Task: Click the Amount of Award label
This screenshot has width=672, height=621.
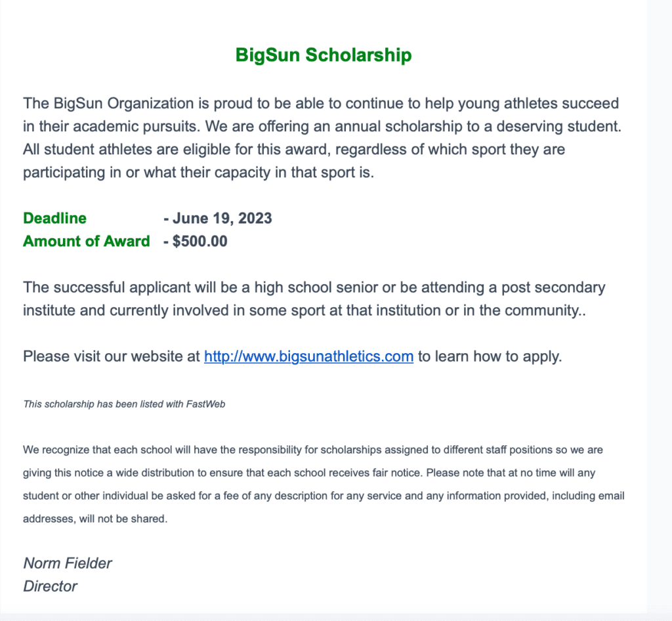Action: (86, 241)
